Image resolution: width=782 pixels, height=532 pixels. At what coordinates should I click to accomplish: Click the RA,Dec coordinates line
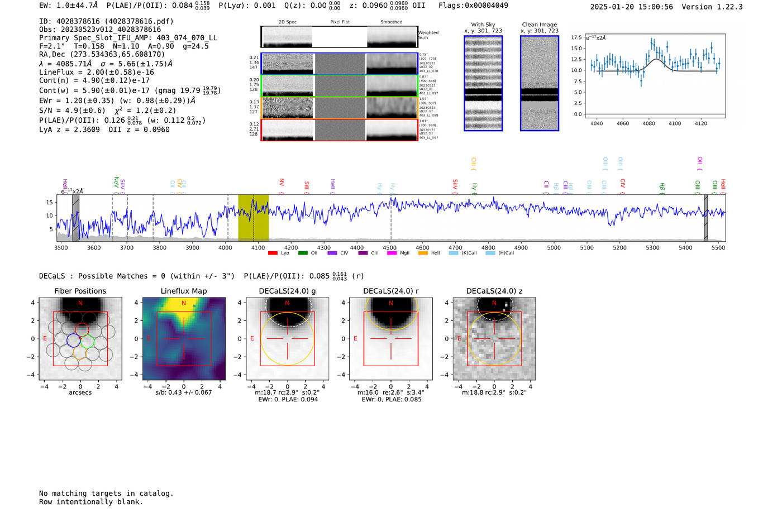point(102,55)
